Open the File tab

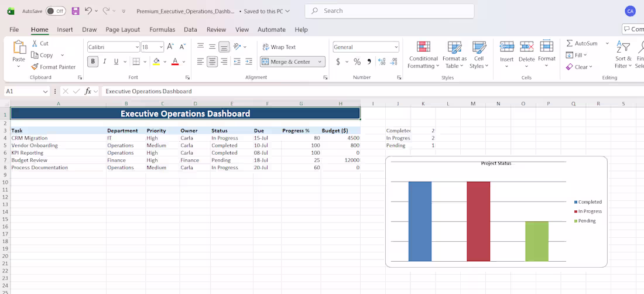point(14,29)
